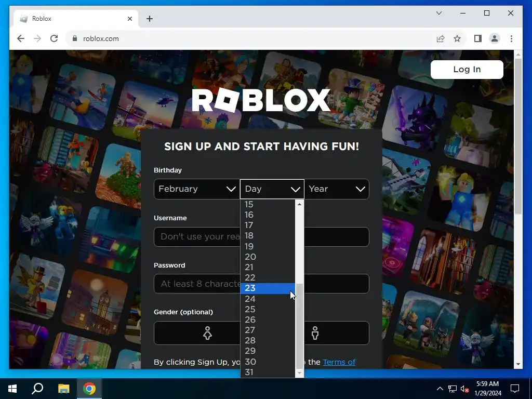This screenshot has width=532, height=399.
Task: Open Chrome's side panel
Action: 478,38
